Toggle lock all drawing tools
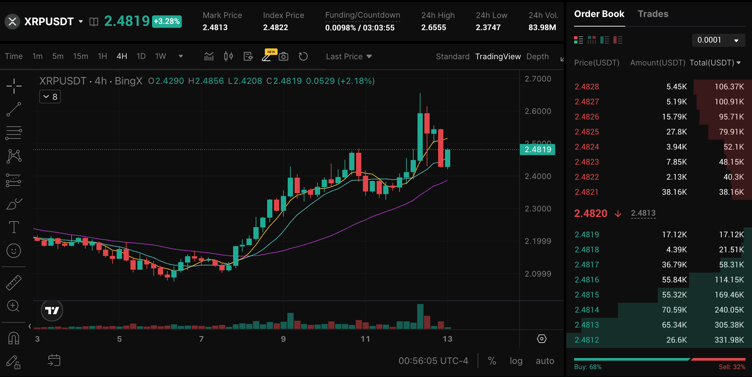The image size is (752, 377). coord(14,362)
